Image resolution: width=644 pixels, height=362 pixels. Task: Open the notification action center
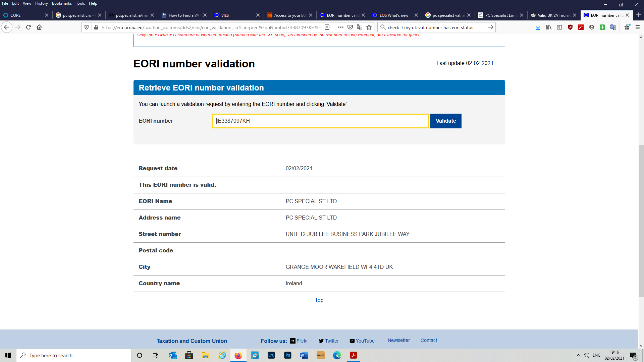point(633,355)
